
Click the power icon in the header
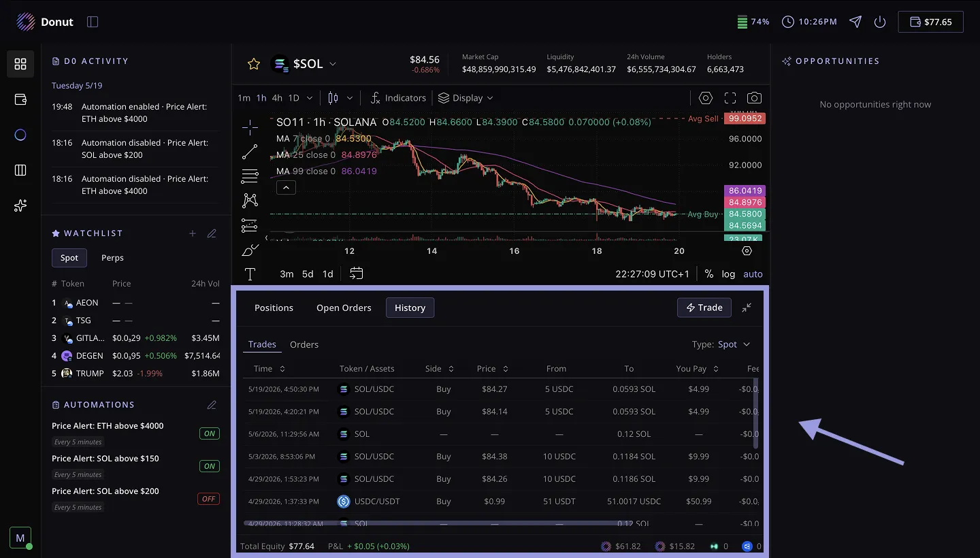click(880, 22)
